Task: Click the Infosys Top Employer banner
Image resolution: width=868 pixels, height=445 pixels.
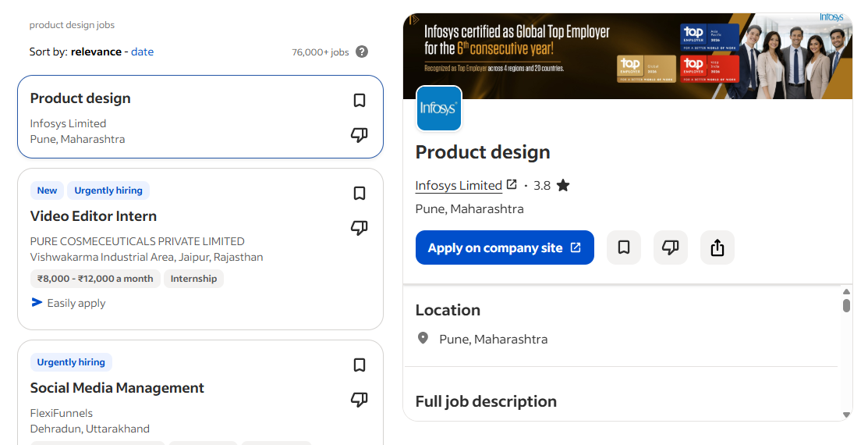Action: [628, 56]
